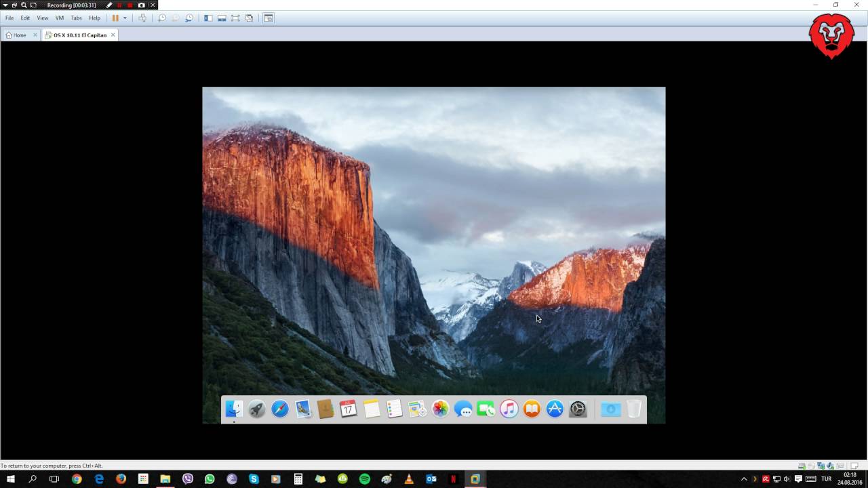Take a screenshot with recorder camera icon
Screen dimensions: 868x488
pos(141,5)
